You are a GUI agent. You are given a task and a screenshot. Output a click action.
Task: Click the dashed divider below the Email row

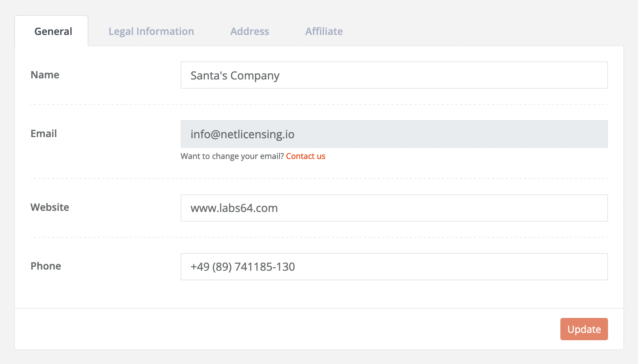tap(319, 179)
